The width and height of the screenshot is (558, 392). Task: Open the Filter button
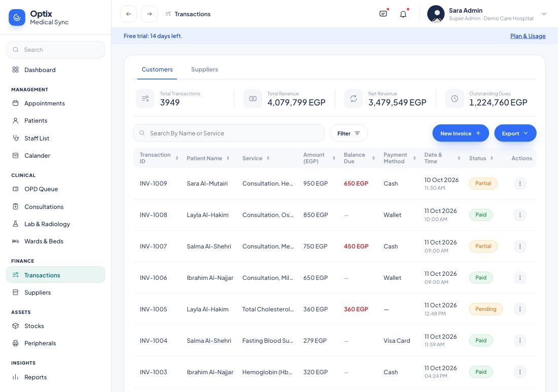click(x=349, y=133)
